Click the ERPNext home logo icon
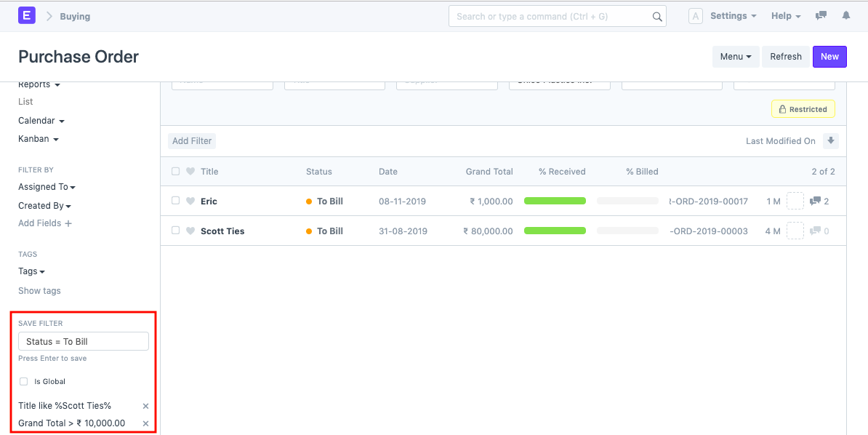The image size is (868, 435). coord(26,15)
